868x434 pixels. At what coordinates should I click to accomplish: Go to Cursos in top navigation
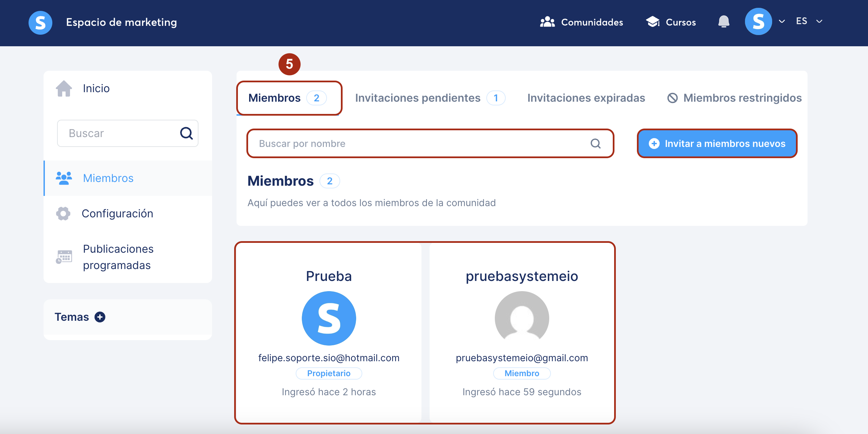coord(671,22)
